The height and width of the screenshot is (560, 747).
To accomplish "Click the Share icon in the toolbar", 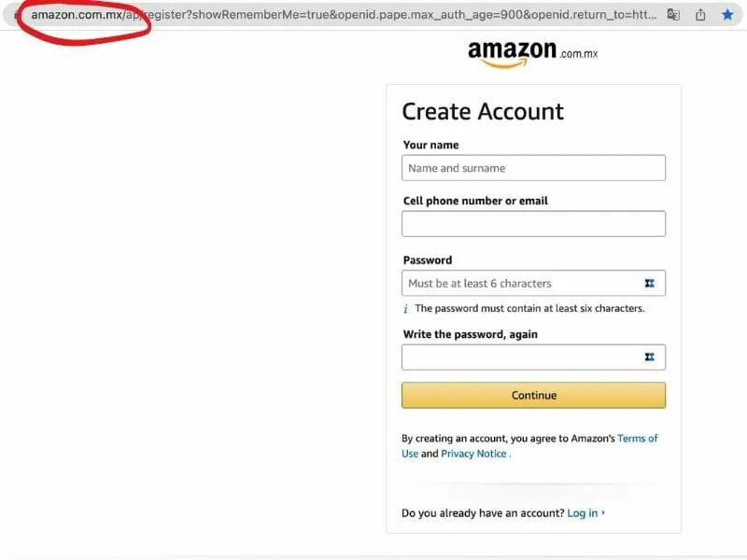I will click(x=700, y=14).
